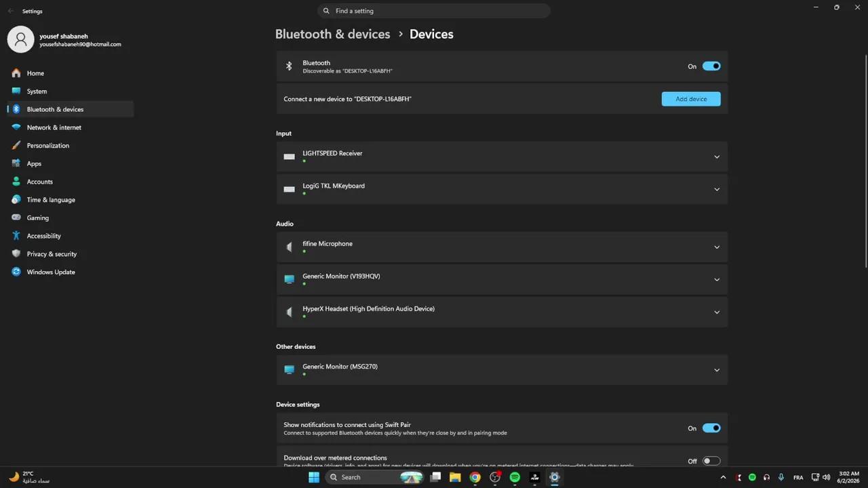Screen dimensions: 868x488
Task: Click the search magnifier icon in Settings
Action: coord(326,11)
